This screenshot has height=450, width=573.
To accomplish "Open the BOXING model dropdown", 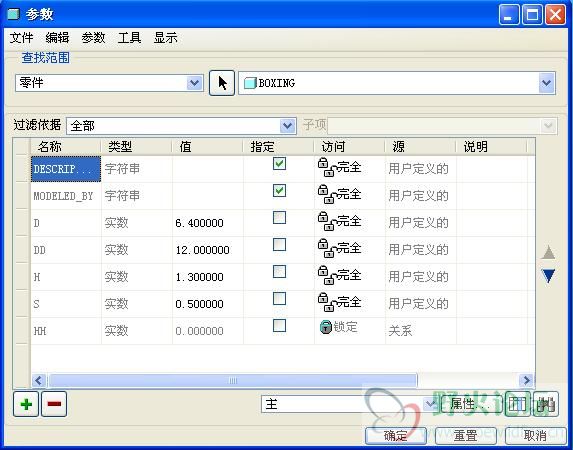I will pos(547,83).
